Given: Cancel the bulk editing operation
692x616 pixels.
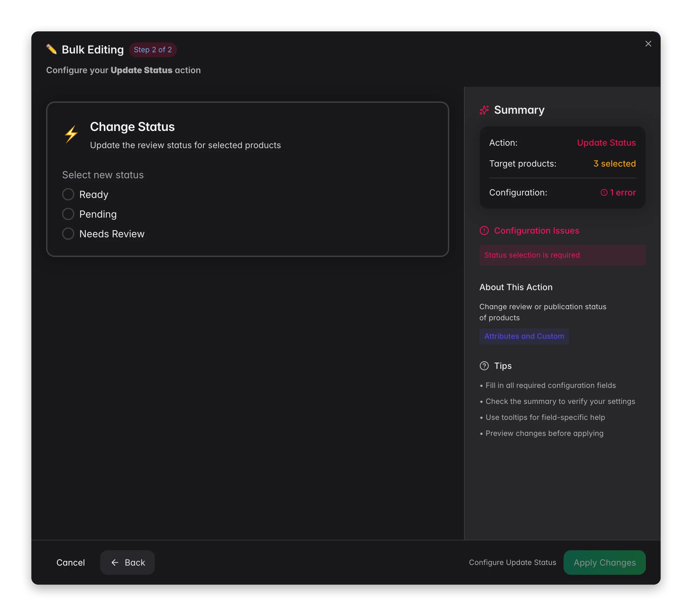Looking at the screenshot, I should click(70, 563).
